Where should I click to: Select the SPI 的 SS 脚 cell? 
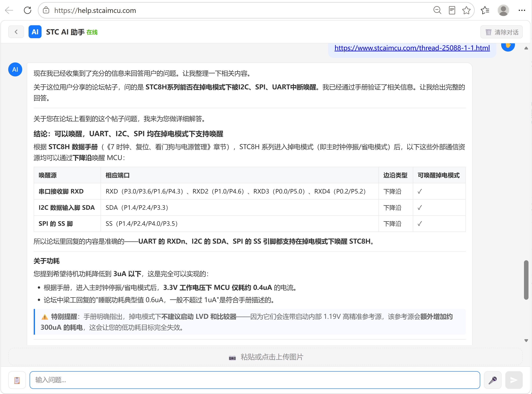pyautogui.click(x=67, y=224)
